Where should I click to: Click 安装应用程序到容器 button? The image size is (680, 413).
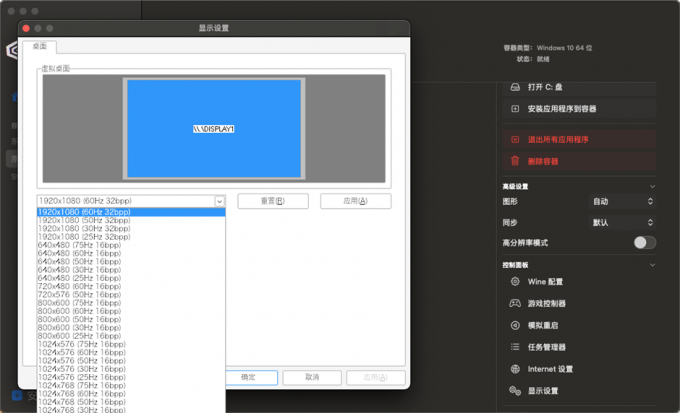pos(579,109)
